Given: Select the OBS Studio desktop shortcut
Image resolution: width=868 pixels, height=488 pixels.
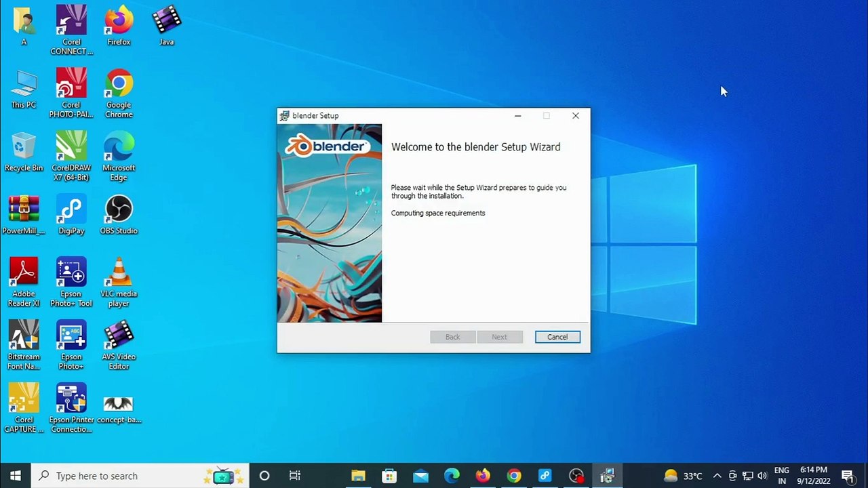Looking at the screenshot, I should click(119, 215).
